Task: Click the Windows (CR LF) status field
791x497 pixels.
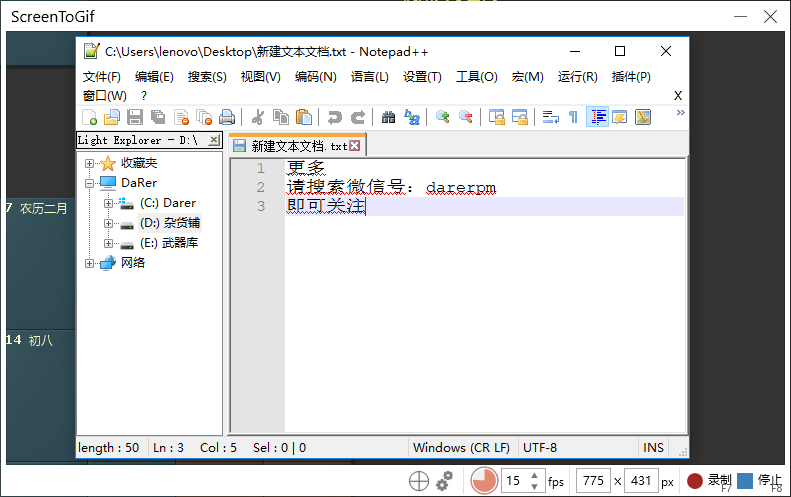Action: tap(462, 448)
